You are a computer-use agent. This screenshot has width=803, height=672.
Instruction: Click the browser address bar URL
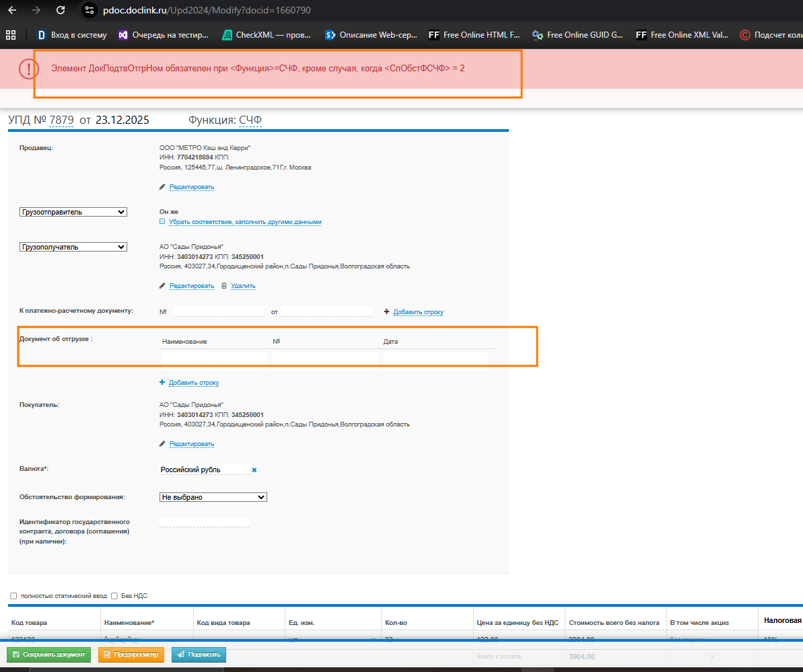pos(207,10)
